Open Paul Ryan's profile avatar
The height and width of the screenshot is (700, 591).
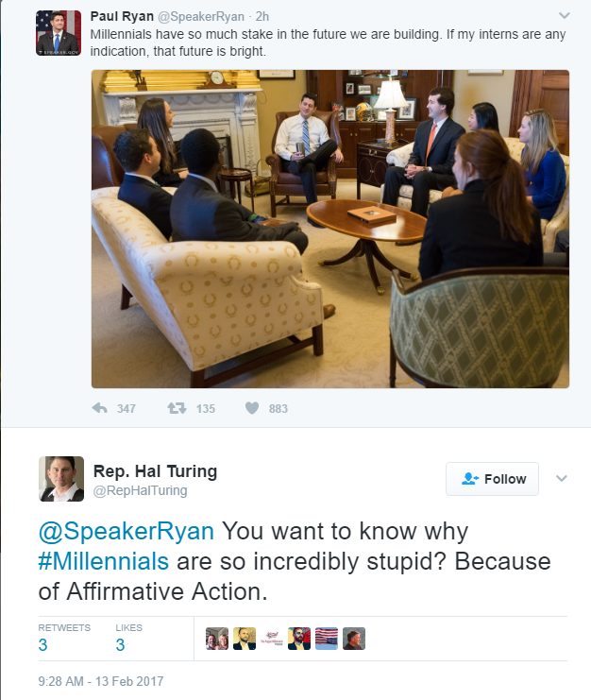59,33
